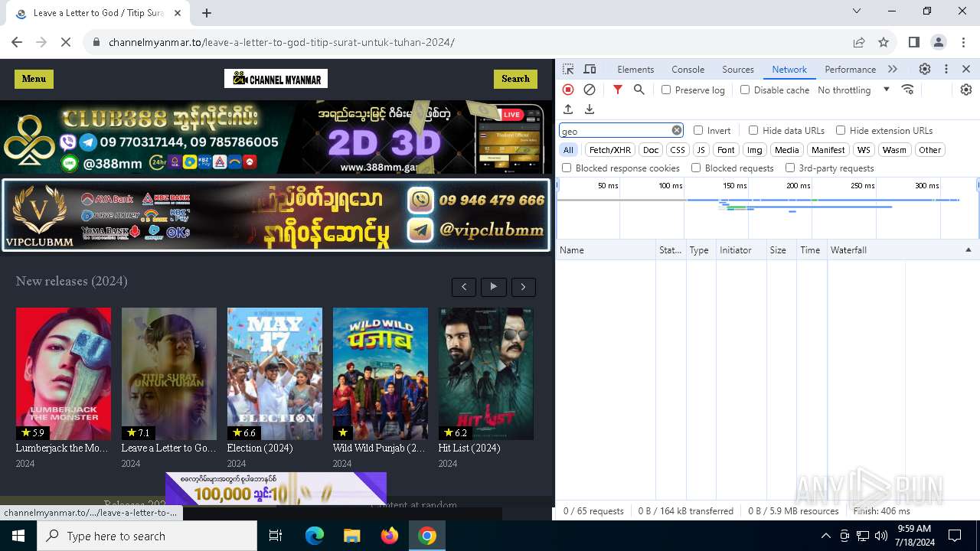Share this page icon
Screen dimensions: 980x551
pos(859,42)
